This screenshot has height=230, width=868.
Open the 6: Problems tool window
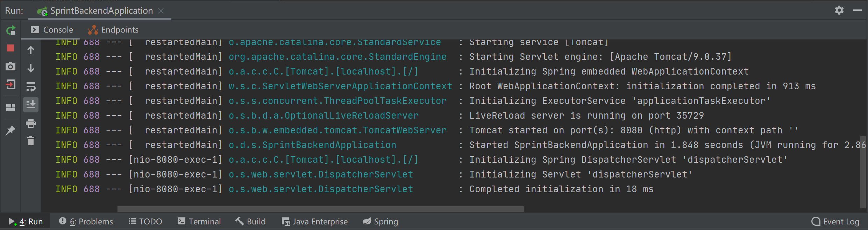pos(86,222)
